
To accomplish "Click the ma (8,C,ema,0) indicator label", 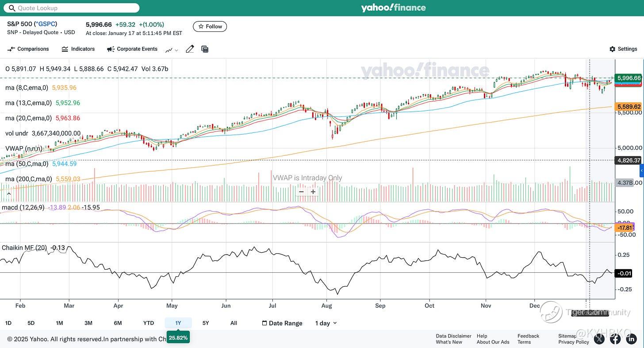I will click(27, 88).
